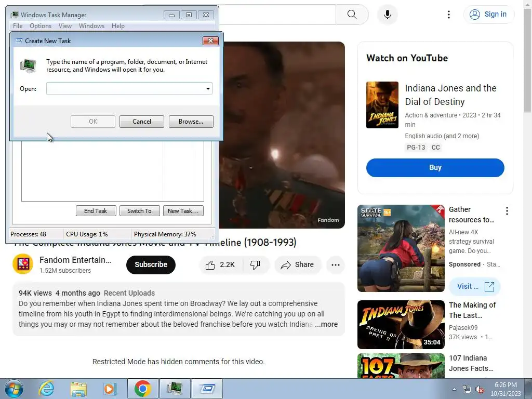Image resolution: width=532 pixels, height=399 pixels.
Task: Minimize Windows Task Manager window
Action: pos(171,15)
